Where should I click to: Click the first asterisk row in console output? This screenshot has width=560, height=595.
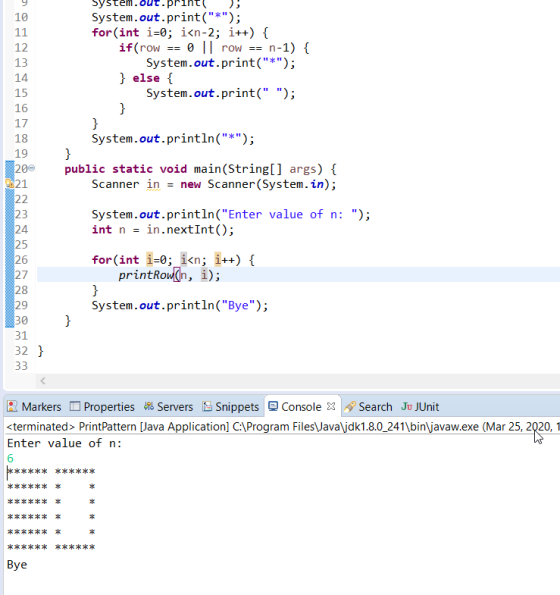(51, 471)
